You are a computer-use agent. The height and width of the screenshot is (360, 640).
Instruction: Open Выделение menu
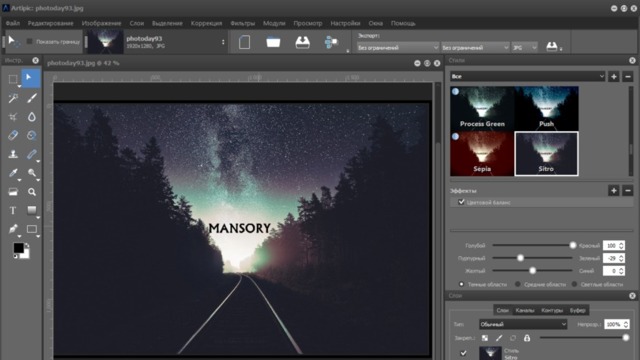coord(167,23)
